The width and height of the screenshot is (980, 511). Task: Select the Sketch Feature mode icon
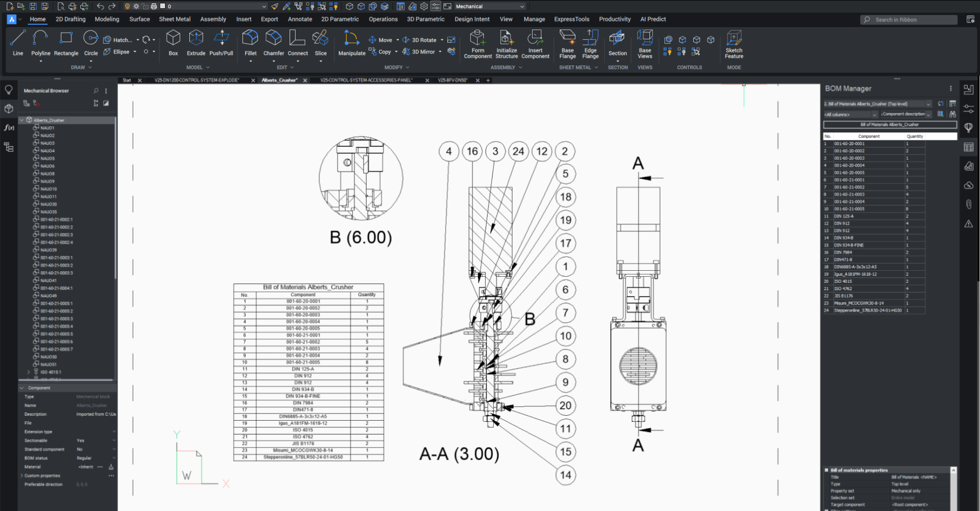click(x=733, y=40)
